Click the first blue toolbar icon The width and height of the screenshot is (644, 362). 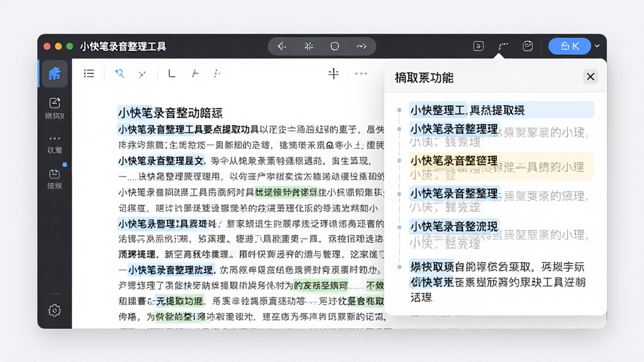[x=119, y=74]
